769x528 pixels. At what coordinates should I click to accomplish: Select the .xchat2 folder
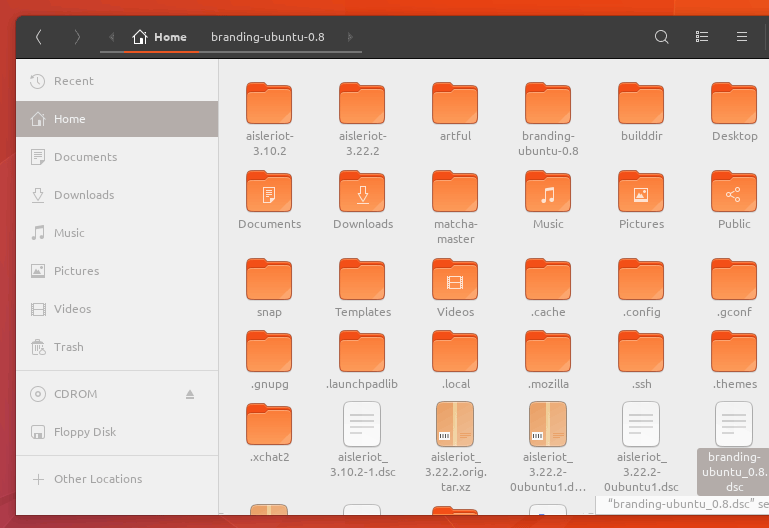(269, 433)
